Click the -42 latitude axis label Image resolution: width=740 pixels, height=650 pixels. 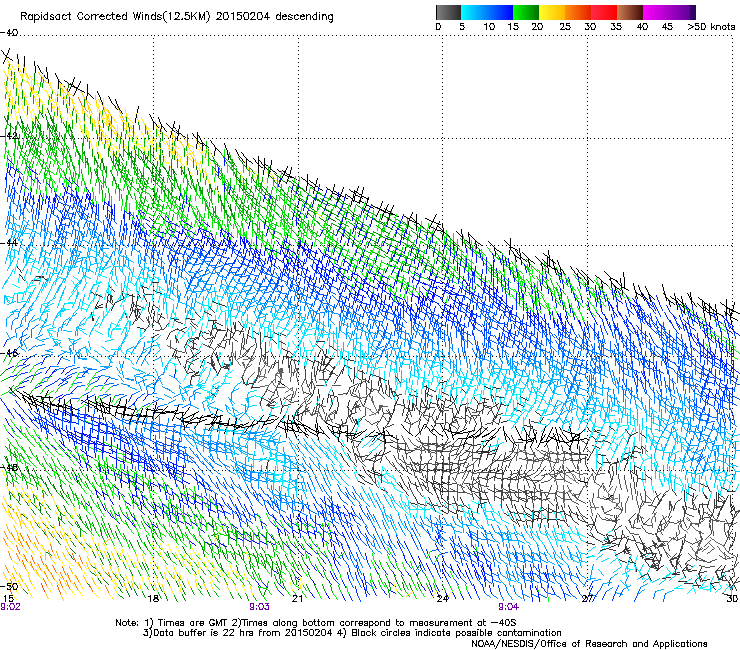click(x=9, y=136)
